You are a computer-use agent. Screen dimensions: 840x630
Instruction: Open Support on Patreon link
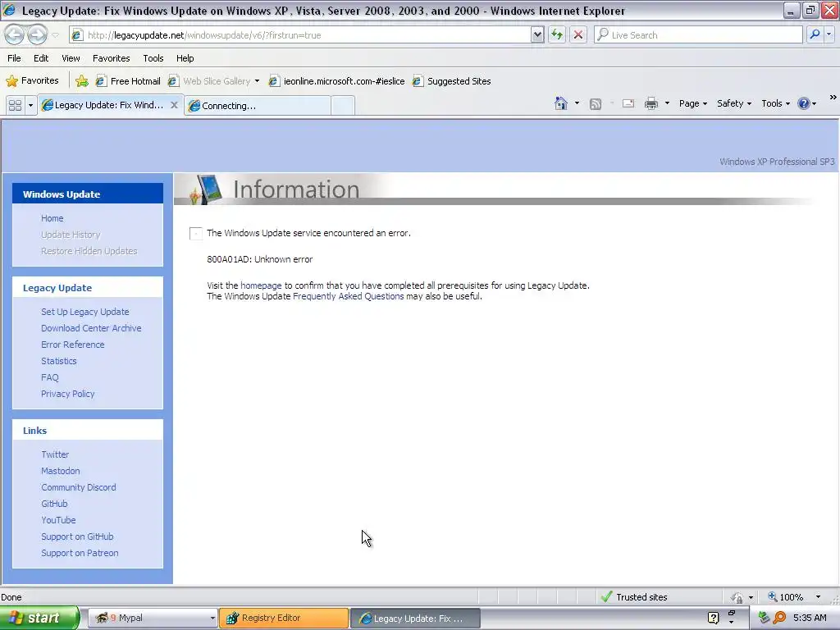[x=80, y=554]
